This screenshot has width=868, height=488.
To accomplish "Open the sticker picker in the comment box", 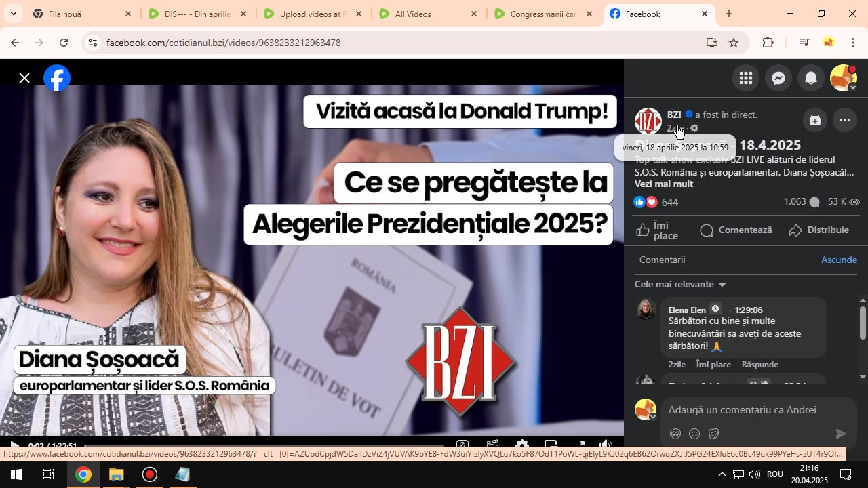I will point(713,434).
